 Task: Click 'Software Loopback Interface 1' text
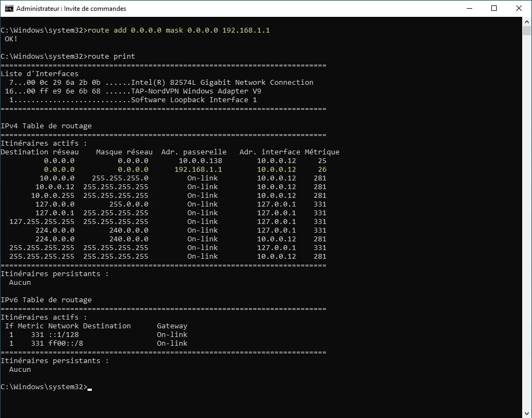[193, 100]
